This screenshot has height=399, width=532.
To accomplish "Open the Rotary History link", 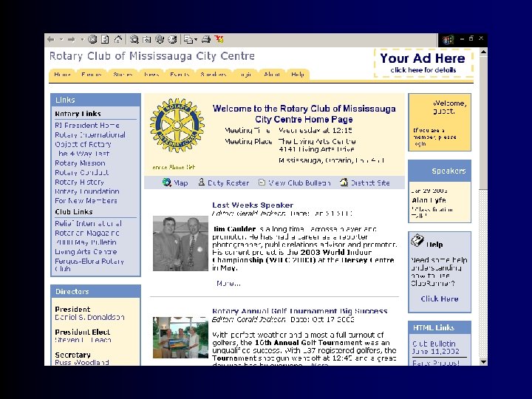I will (79, 183).
